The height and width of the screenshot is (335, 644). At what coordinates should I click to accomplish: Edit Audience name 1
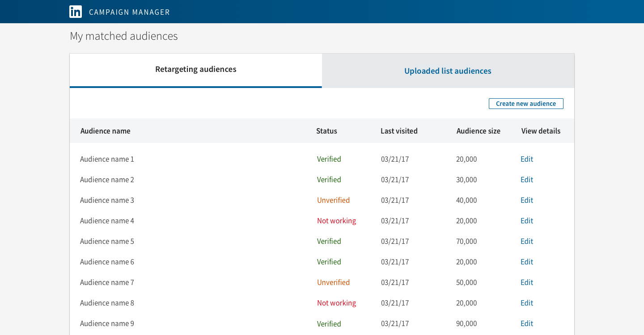526,159
